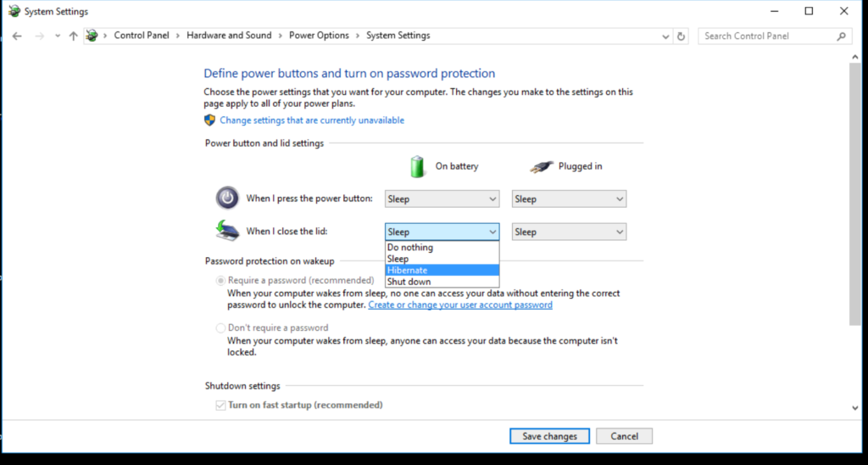The width and height of the screenshot is (868, 465).
Task: Maximize the System Settings window
Action: click(809, 11)
